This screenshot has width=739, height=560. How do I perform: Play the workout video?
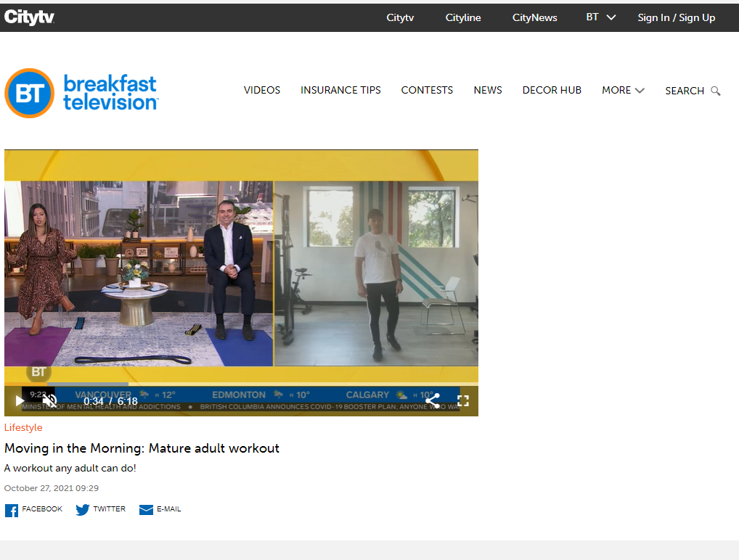18,400
